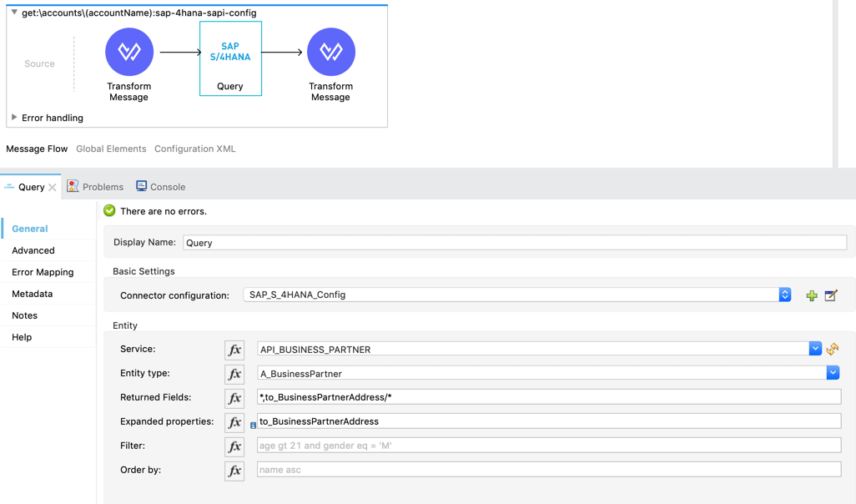Collapse the get accounts flow triangle
Screen dimensions: 856x504
(14, 12)
